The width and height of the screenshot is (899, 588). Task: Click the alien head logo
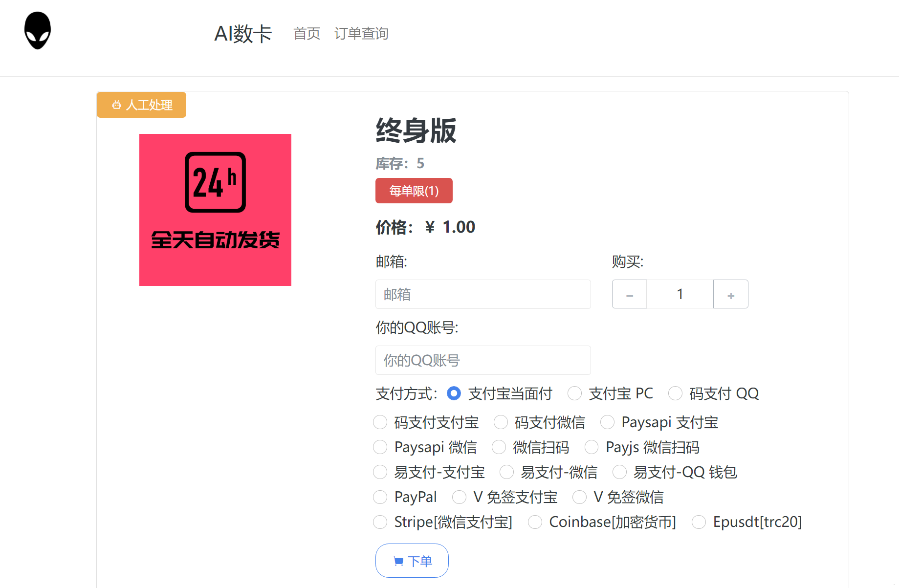click(38, 30)
